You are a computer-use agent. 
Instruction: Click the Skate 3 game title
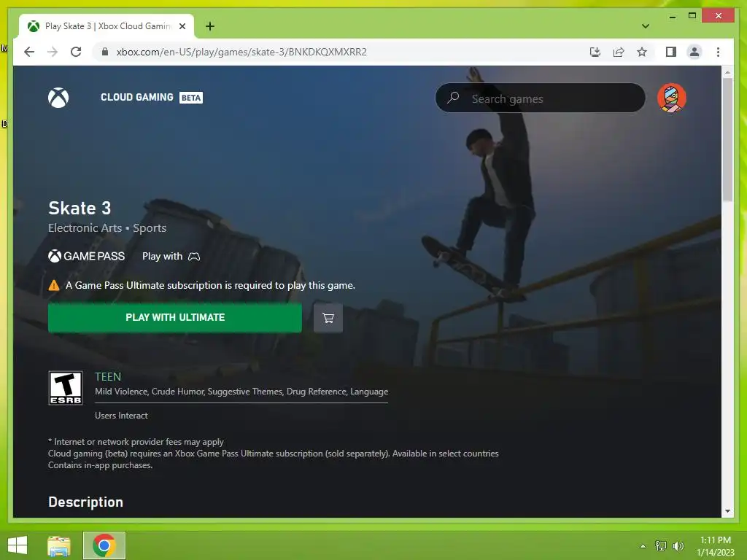80,208
